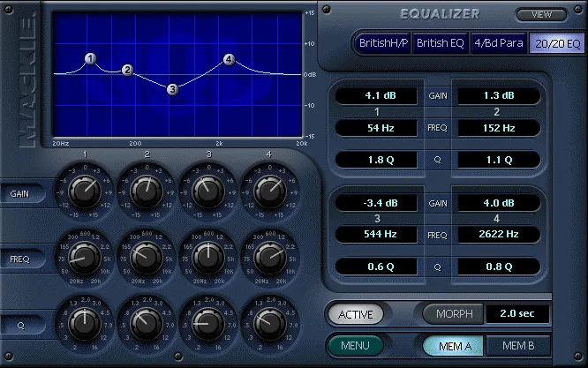Toggle the ACTIVE button
This screenshot has width=588, height=368.
(356, 314)
